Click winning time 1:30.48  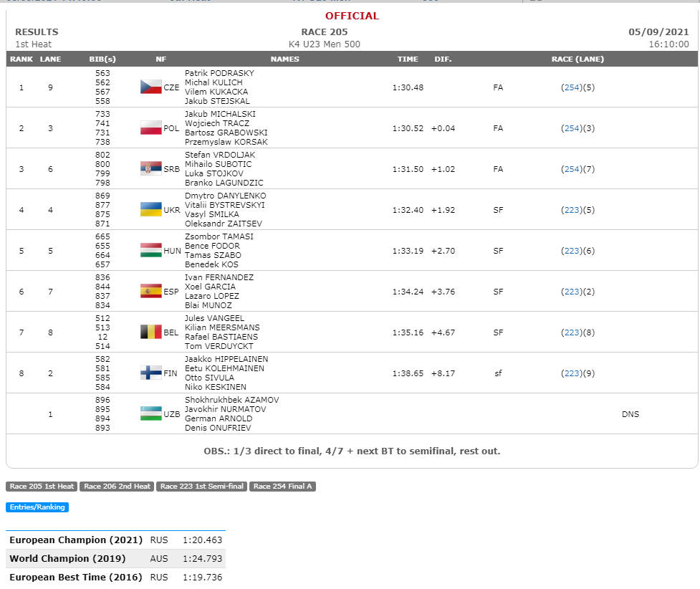[x=408, y=87]
